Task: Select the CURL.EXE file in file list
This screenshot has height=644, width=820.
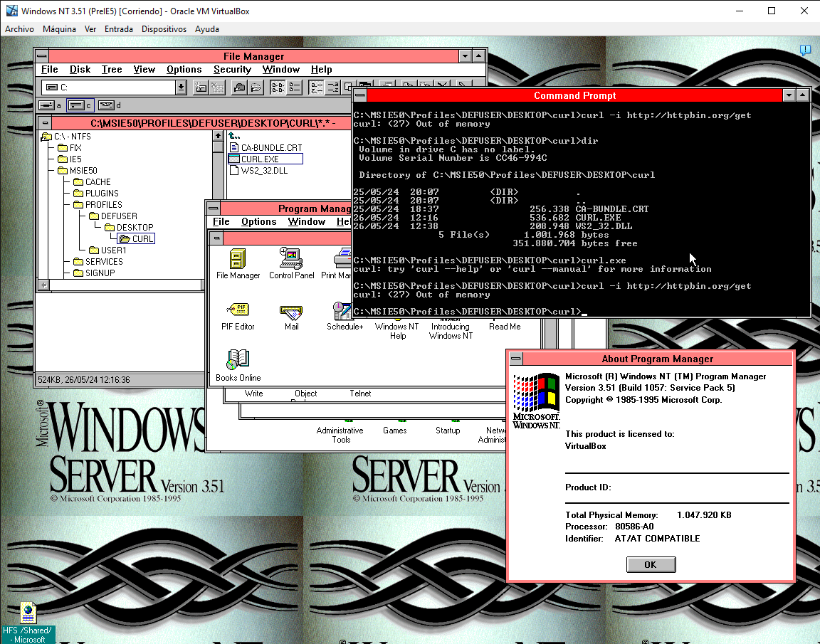Action: [260, 159]
